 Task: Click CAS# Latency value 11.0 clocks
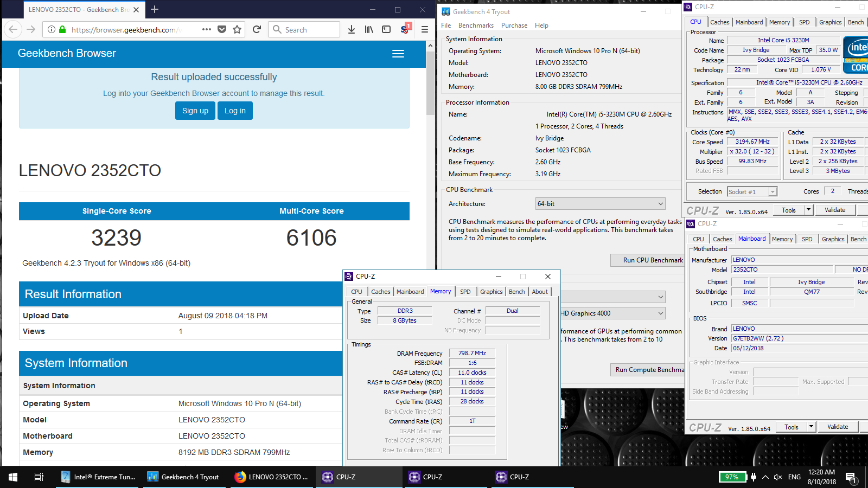click(472, 373)
